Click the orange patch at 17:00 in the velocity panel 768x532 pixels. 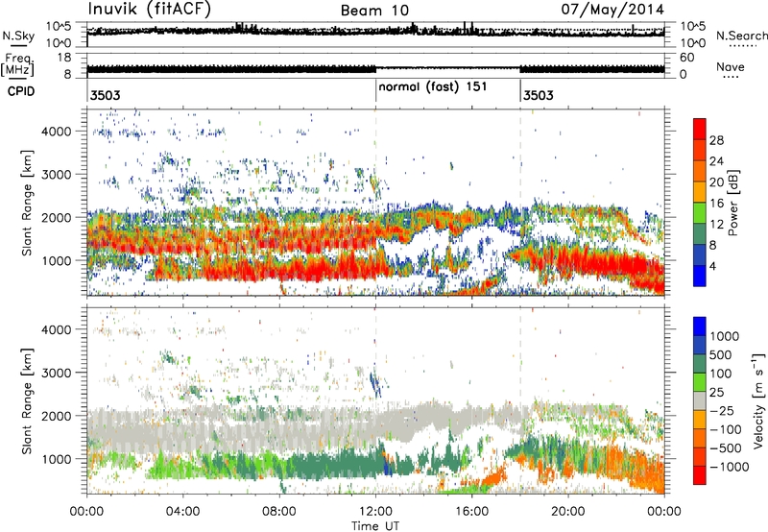[494, 475]
